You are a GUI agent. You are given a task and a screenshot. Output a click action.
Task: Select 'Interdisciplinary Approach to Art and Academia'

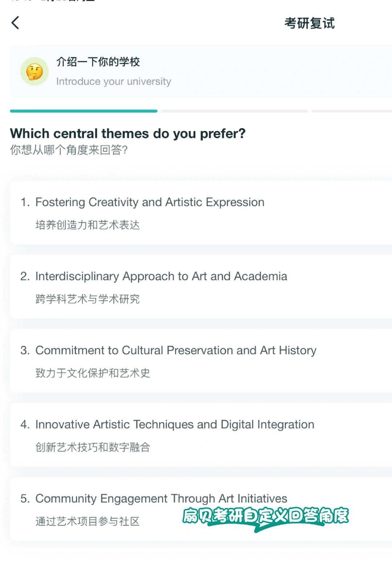point(161,276)
